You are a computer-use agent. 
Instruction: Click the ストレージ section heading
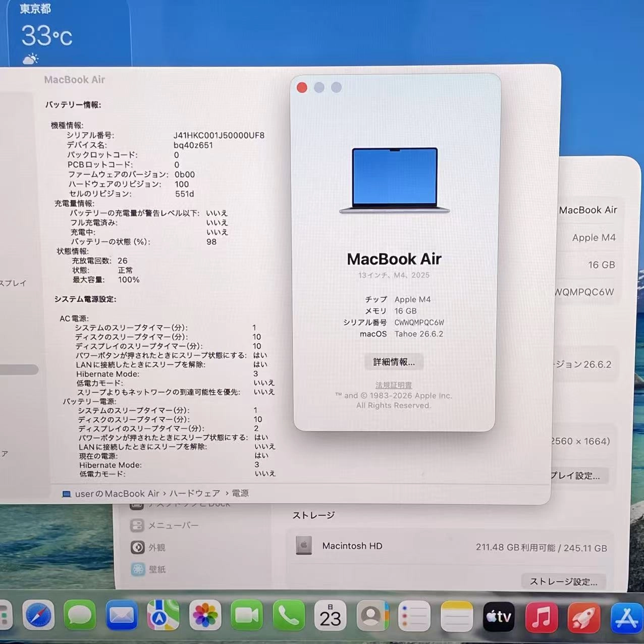[313, 515]
